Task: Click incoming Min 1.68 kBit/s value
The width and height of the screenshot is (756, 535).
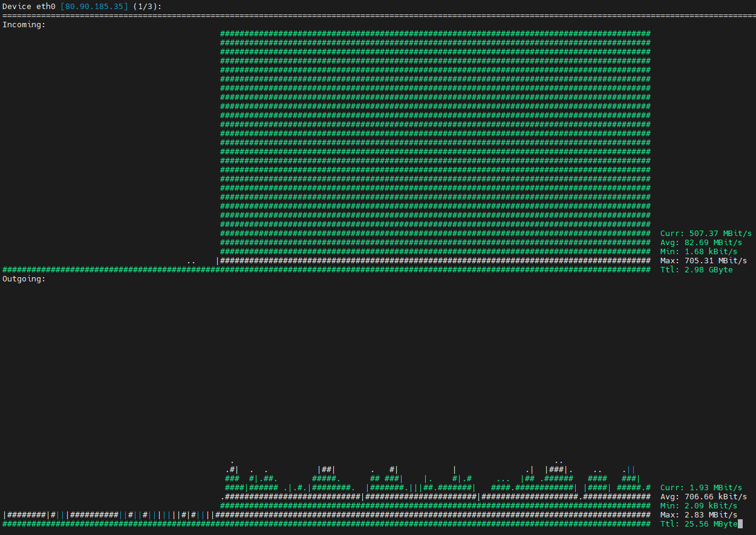Action: click(x=699, y=252)
